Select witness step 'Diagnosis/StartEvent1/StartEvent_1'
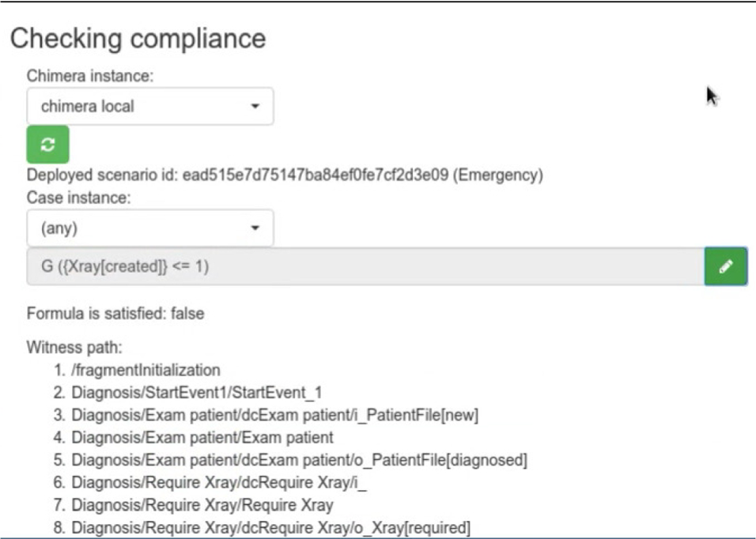Image resolution: width=756 pixels, height=539 pixels. click(x=198, y=392)
